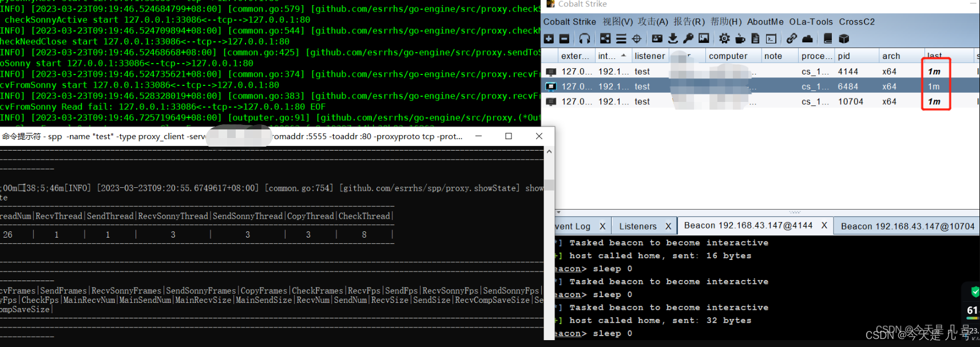
Task: Sort sessions by internal column arrow
Action: 623,56
